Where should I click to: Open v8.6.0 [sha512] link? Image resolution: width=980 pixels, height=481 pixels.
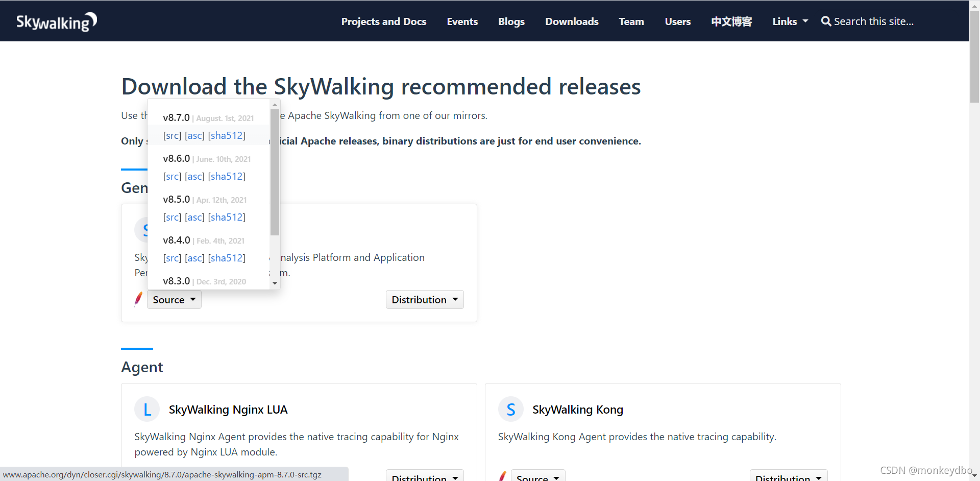pos(227,176)
